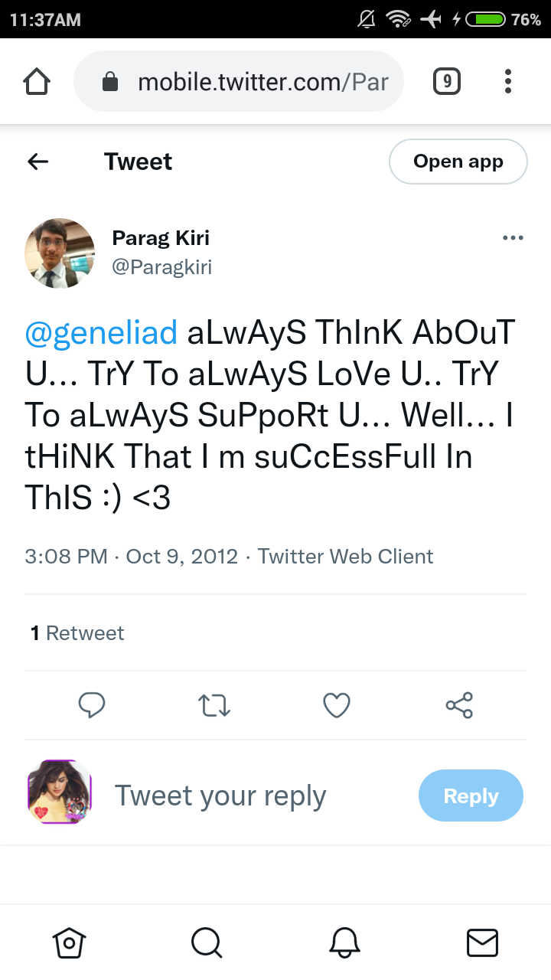
Task: Click the Open app button
Action: tap(458, 162)
